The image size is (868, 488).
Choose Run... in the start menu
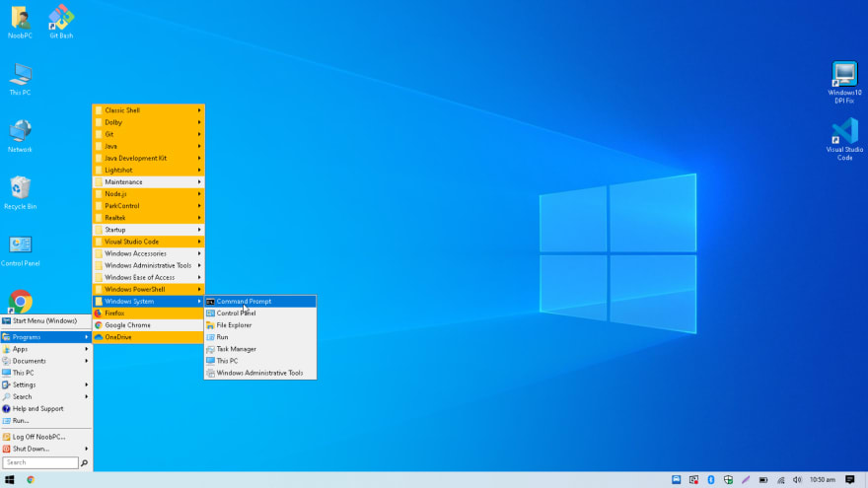click(46, 421)
